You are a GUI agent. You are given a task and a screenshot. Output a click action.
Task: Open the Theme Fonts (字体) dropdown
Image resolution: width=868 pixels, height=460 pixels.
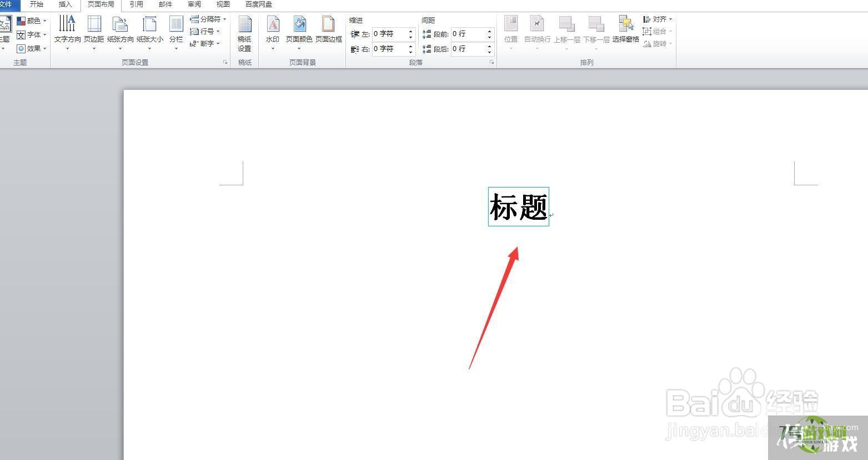(x=32, y=35)
